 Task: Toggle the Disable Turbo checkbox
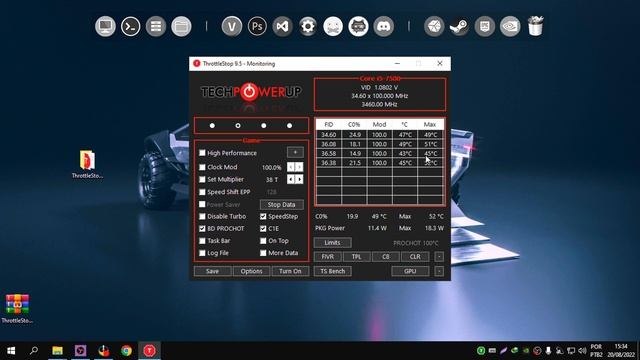pyautogui.click(x=202, y=216)
